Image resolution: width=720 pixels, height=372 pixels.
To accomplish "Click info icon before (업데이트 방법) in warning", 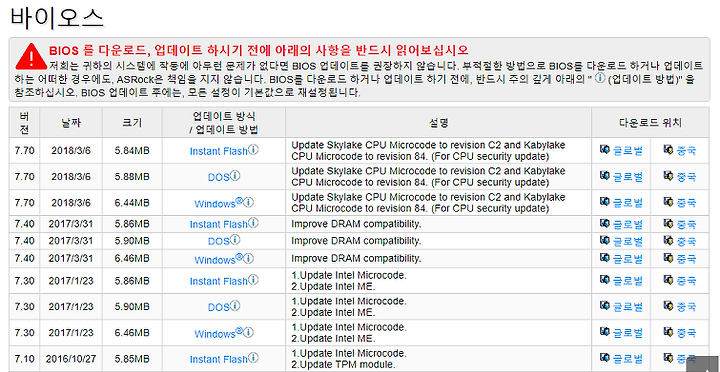I will click(600, 78).
